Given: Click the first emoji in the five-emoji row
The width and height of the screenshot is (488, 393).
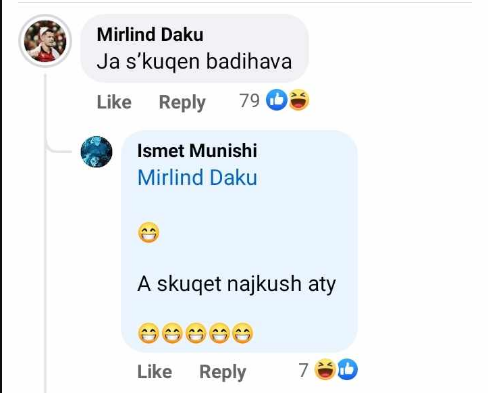Looking at the screenshot, I should pos(149,333).
